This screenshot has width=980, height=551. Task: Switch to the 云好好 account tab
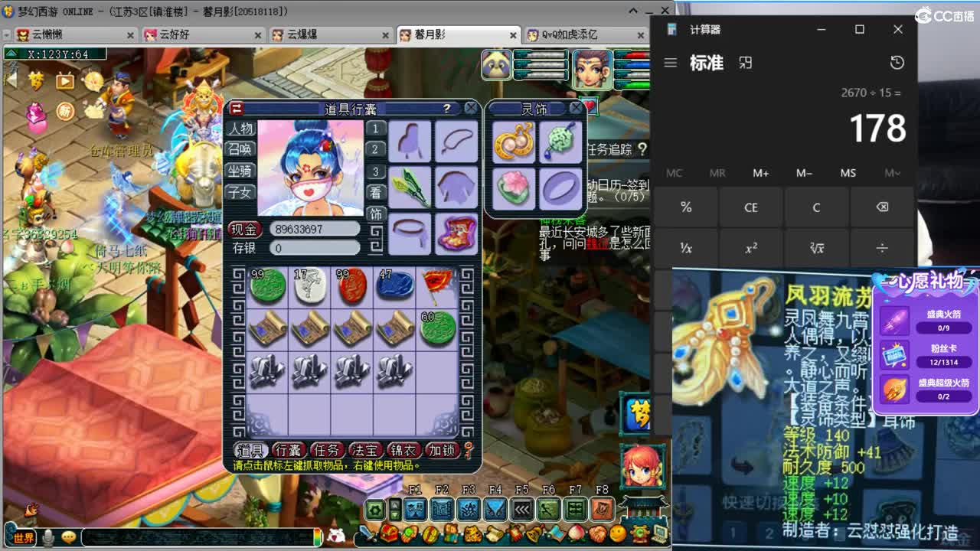tap(201, 34)
